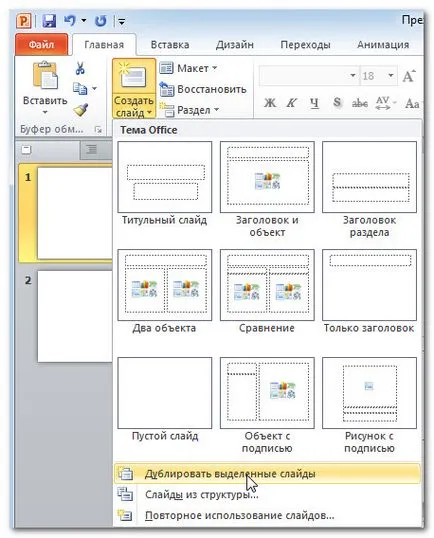Choose the Два объекта layout
Image resolution: width=434 pixels, height=538 pixels.
[x=165, y=291]
